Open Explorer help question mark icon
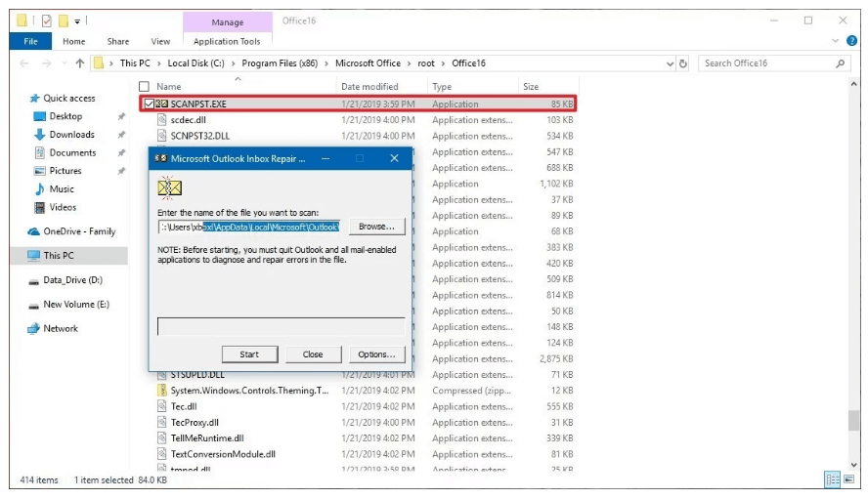 [x=852, y=41]
